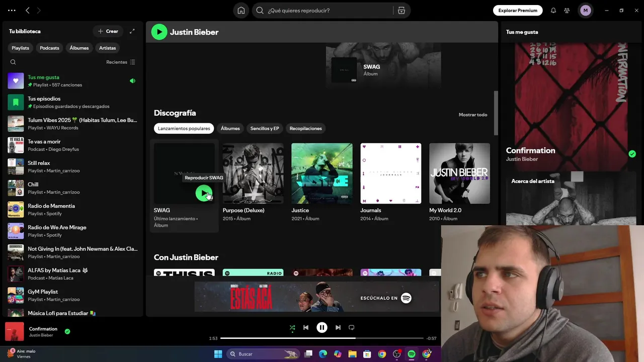Open the Crear button

[108, 31]
